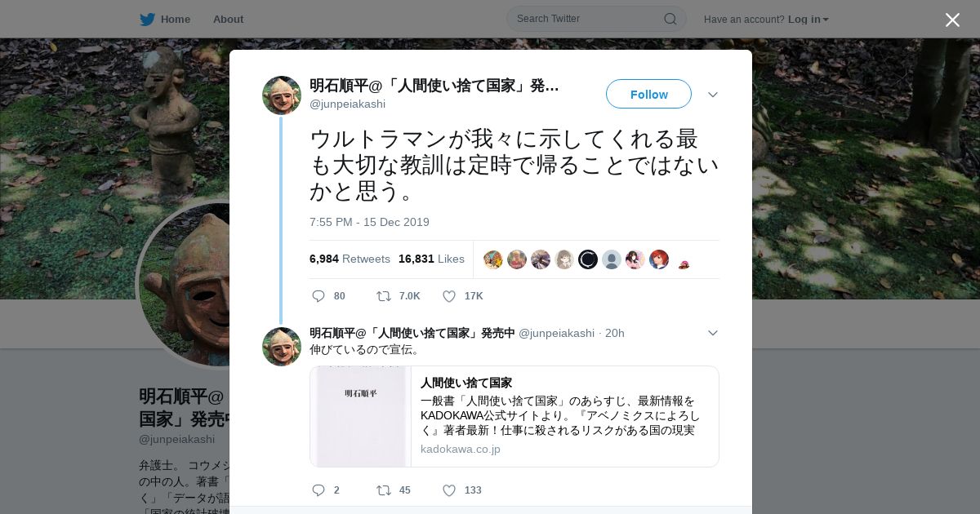Screen dimensions: 980x514
Task: Toggle Follow for @junpeiakashi
Action: [x=648, y=94]
